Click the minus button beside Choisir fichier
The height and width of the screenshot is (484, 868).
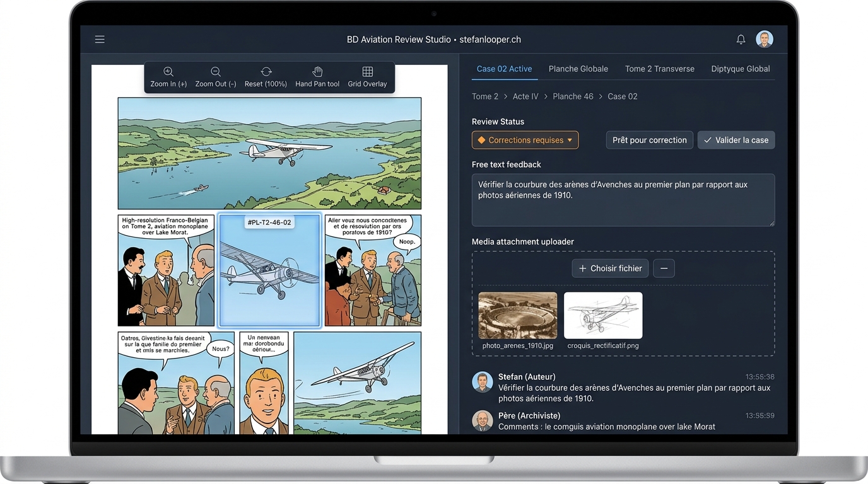[664, 268]
